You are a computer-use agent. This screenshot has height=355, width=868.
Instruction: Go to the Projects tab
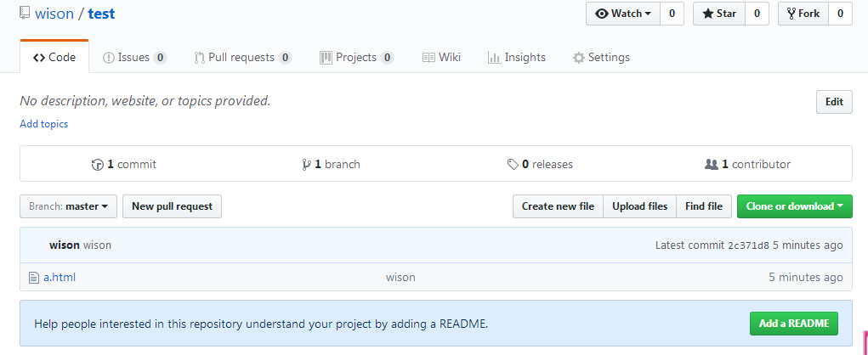pyautogui.click(x=356, y=58)
